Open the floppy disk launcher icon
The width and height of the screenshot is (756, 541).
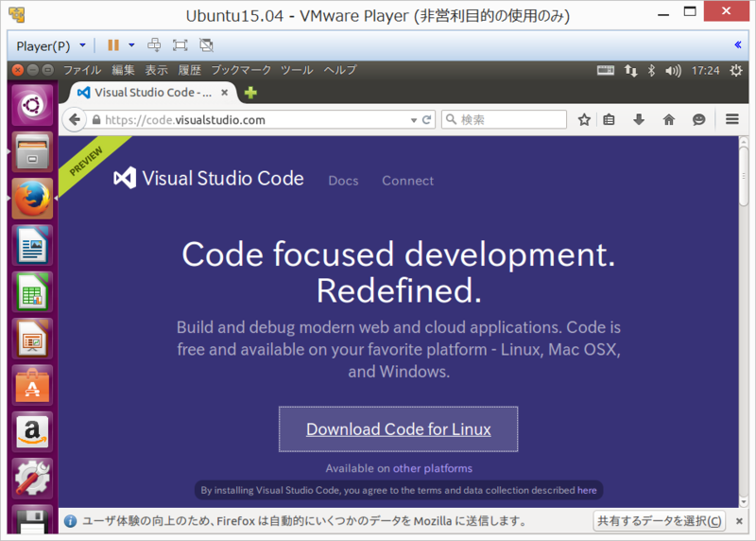32,520
